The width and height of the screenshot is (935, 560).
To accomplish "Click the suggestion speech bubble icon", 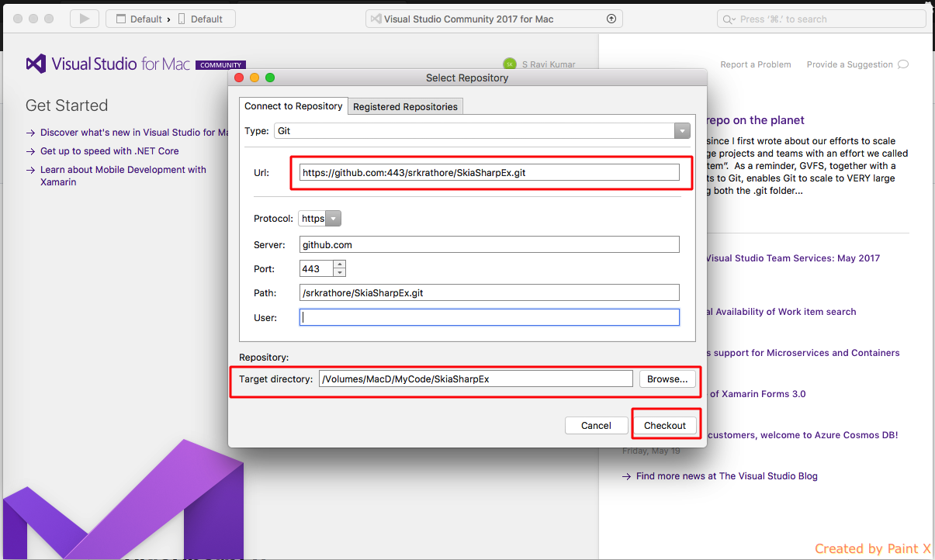I will point(902,64).
